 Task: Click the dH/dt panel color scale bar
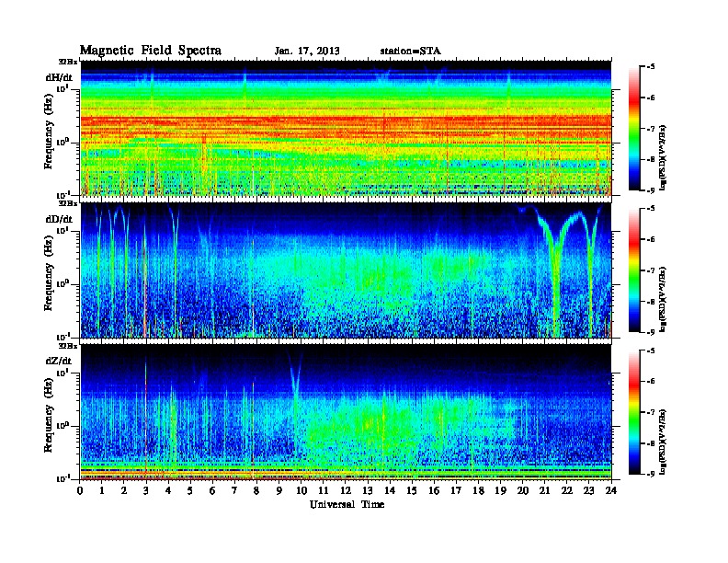pos(633,128)
